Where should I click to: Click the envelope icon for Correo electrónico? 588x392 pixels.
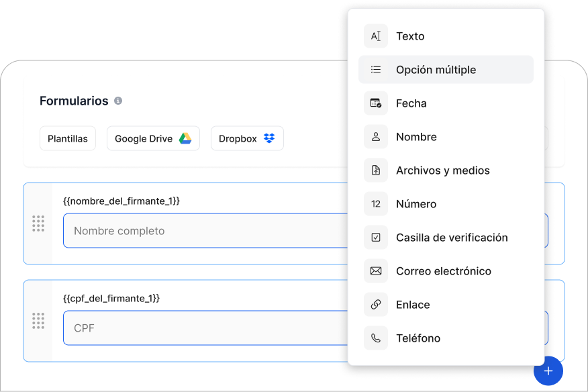pos(376,271)
